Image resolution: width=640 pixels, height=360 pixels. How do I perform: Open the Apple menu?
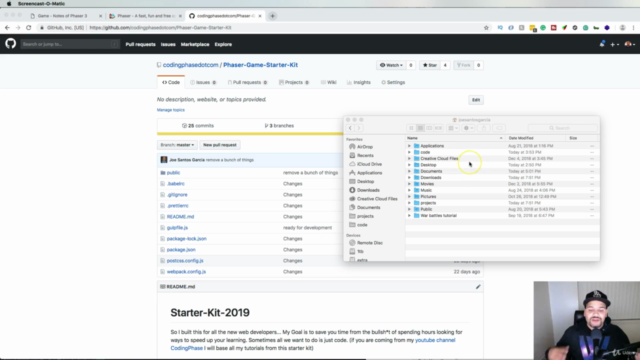pyautogui.click(x=9, y=4)
